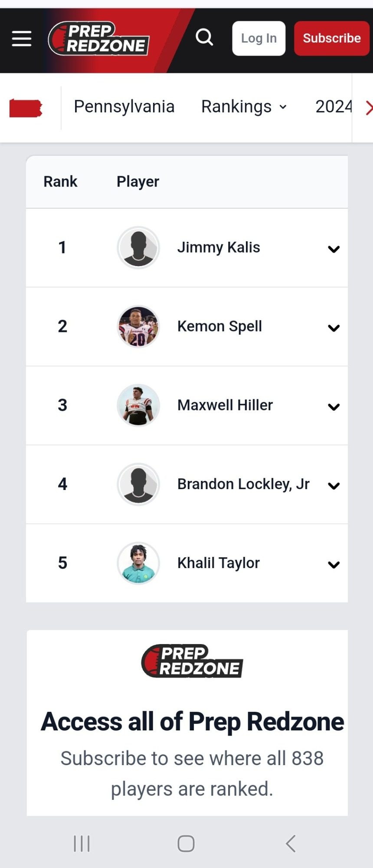373x868 pixels.
Task: Expand Kemon Spell row details
Action: point(334,328)
